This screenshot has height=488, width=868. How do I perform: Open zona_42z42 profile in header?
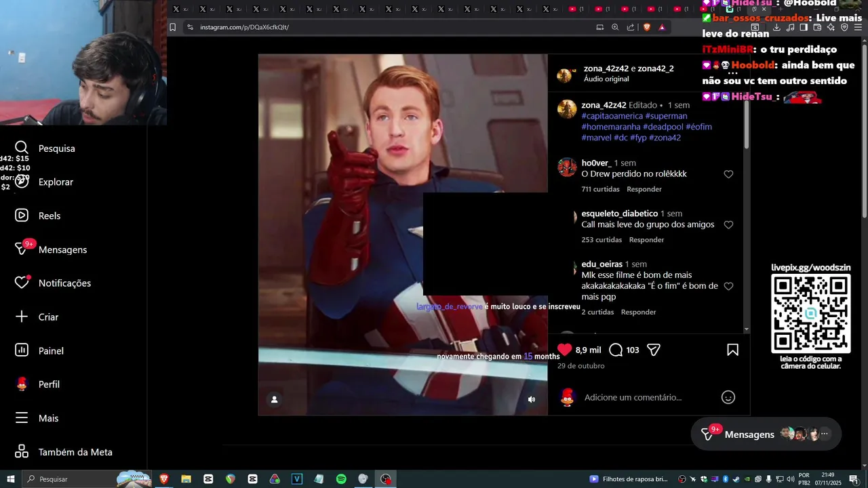606,68
